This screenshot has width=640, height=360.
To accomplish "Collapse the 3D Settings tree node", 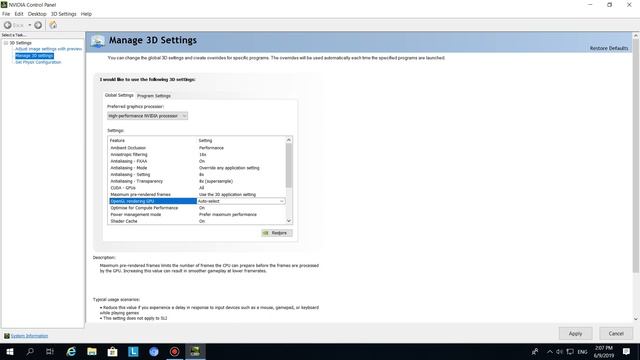I will pos(6,43).
